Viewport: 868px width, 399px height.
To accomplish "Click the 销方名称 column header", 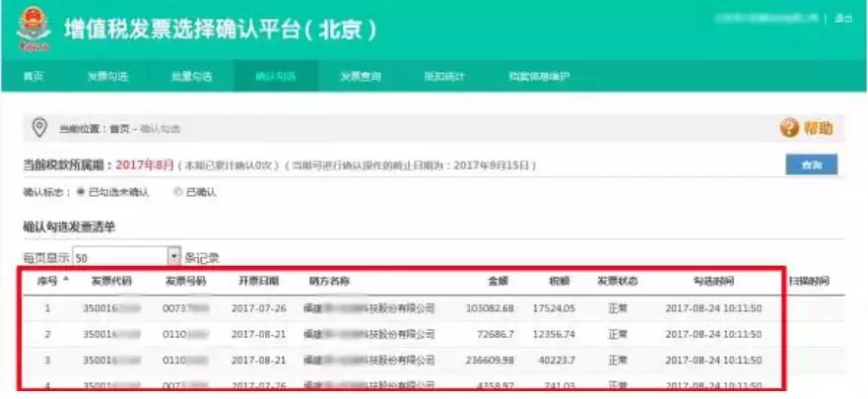I will [329, 281].
